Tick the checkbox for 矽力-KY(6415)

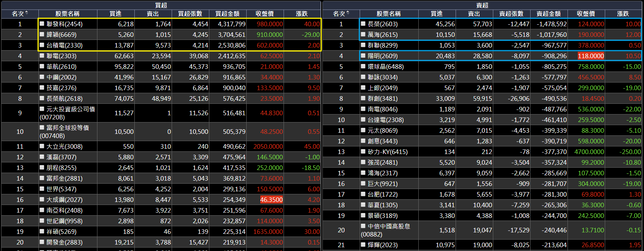(363, 151)
